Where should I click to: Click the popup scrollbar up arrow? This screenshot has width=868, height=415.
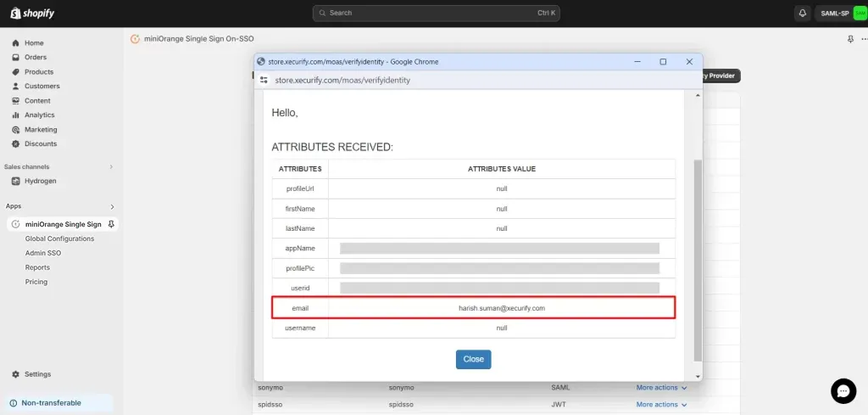(698, 96)
